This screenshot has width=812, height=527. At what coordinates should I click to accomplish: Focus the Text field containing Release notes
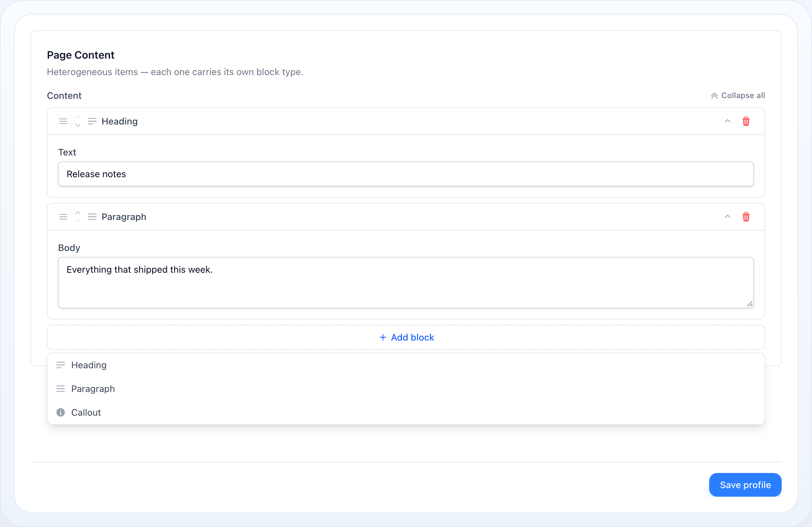tap(406, 174)
